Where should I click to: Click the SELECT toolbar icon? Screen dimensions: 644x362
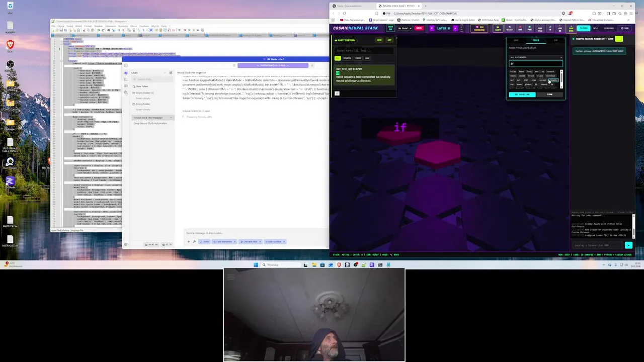510,28
